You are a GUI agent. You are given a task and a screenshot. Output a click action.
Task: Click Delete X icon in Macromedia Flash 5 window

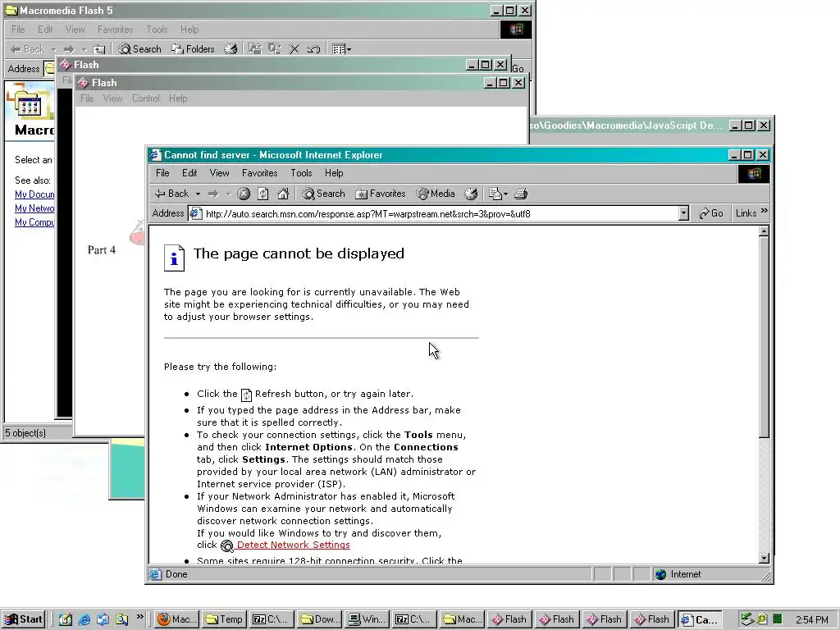tap(294, 49)
